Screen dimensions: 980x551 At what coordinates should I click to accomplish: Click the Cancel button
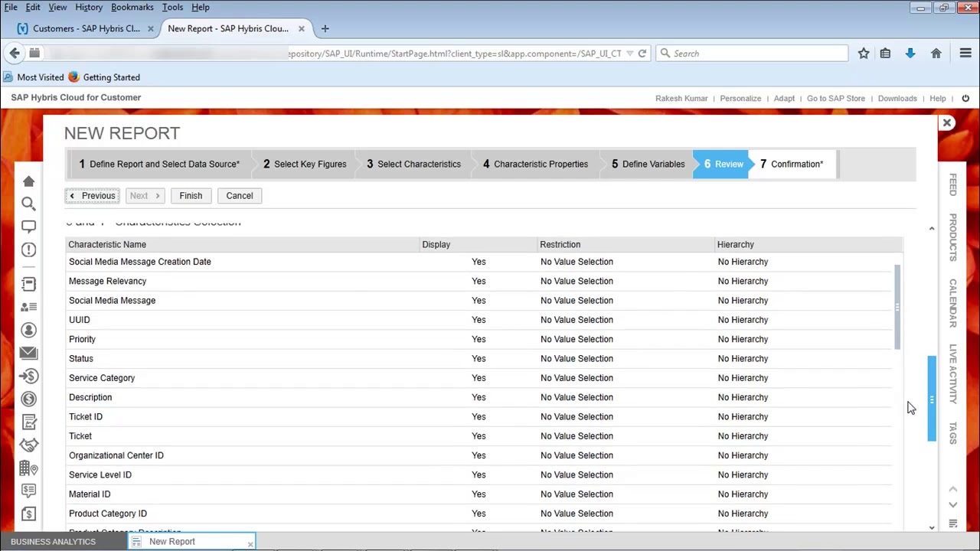click(x=240, y=195)
